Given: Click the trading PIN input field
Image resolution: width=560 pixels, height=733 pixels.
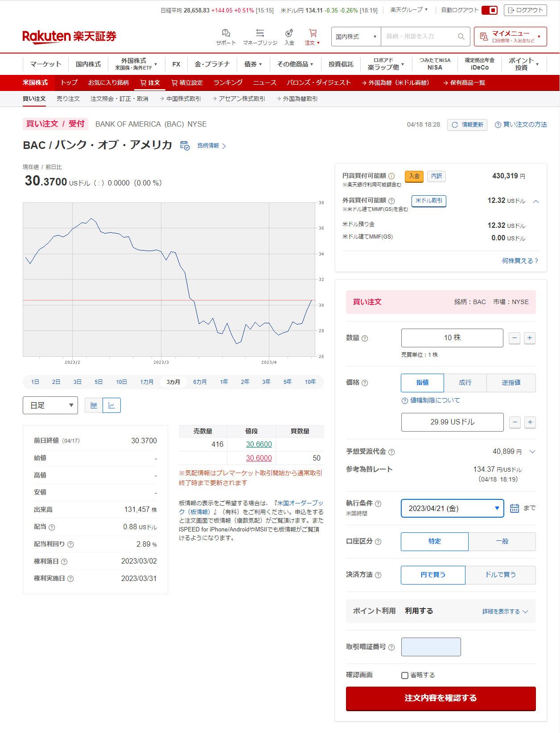Looking at the screenshot, I should tap(431, 647).
